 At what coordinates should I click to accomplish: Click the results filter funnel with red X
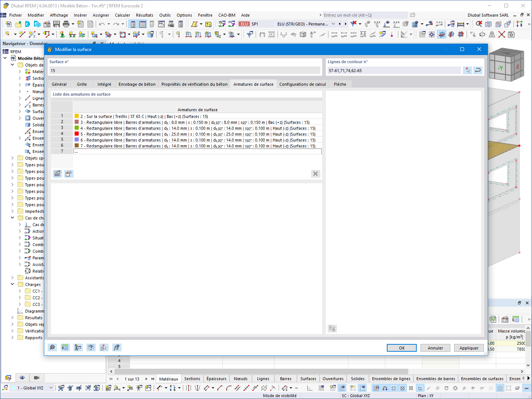click(x=354, y=24)
